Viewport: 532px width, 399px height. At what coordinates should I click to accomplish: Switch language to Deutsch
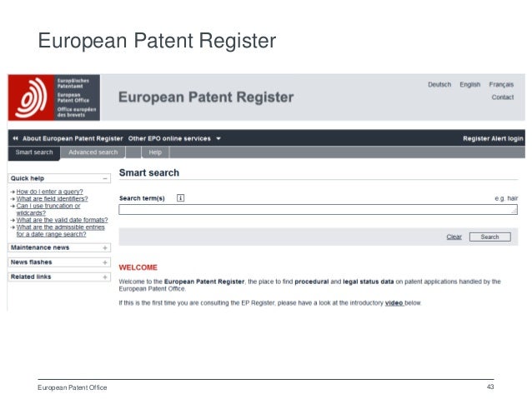point(439,84)
